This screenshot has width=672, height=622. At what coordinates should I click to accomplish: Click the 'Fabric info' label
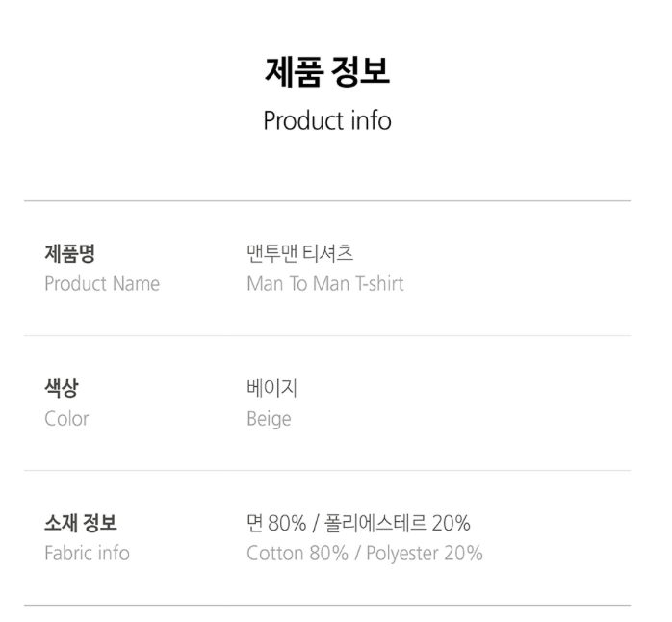[x=87, y=554]
